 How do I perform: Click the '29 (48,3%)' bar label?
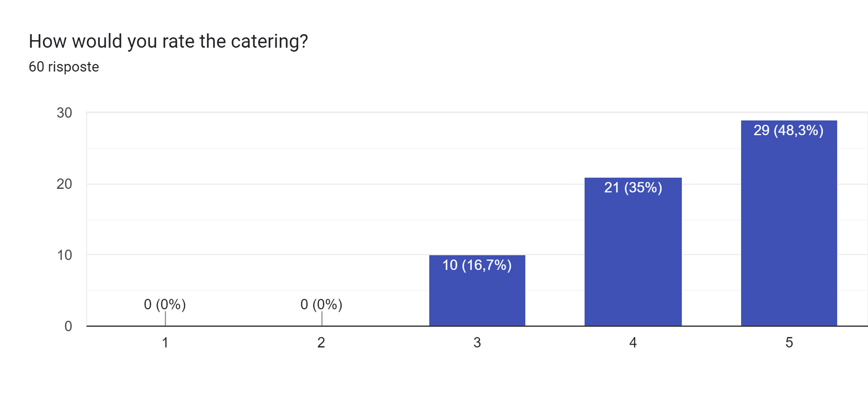(788, 130)
